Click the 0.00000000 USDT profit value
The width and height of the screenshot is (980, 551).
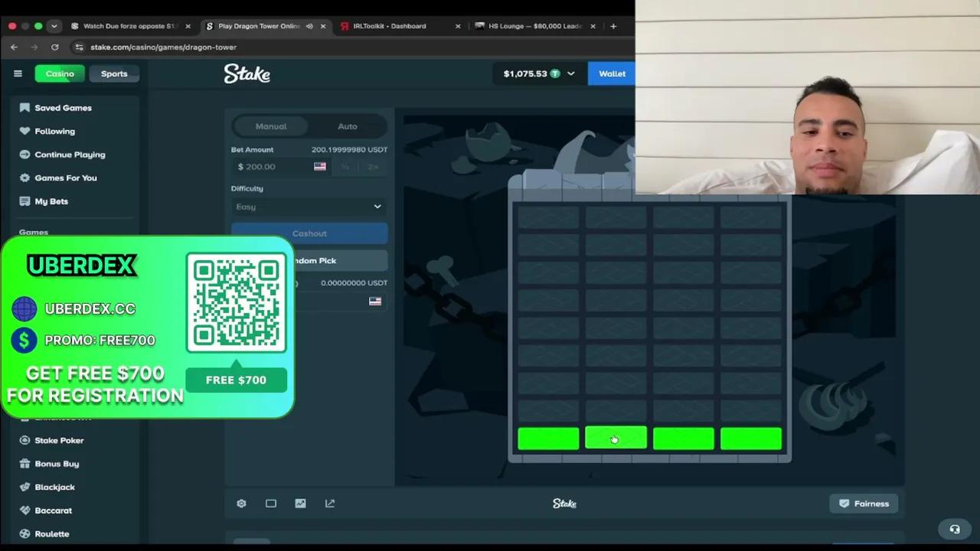click(354, 283)
